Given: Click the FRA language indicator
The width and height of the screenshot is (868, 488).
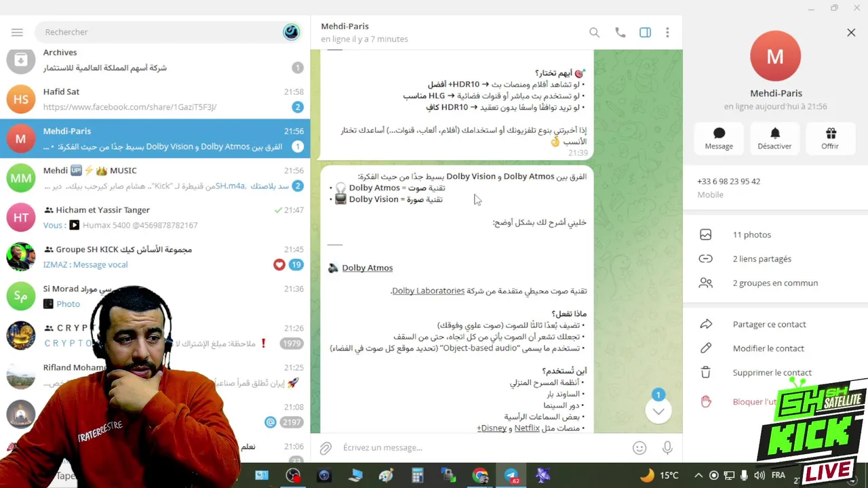Looking at the screenshot, I should coord(778,476).
